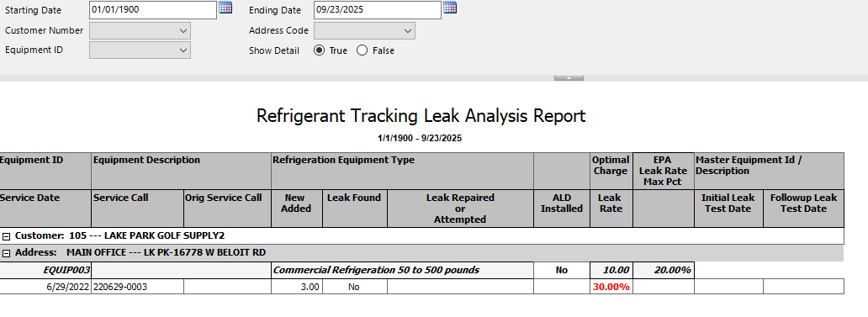Click the service call 220629-0003 cell

tap(137, 287)
